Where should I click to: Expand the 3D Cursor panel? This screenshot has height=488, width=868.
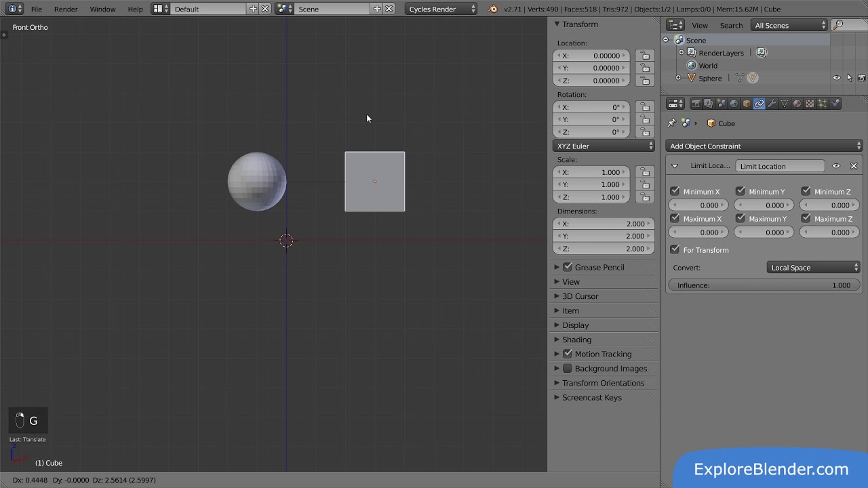(x=557, y=296)
